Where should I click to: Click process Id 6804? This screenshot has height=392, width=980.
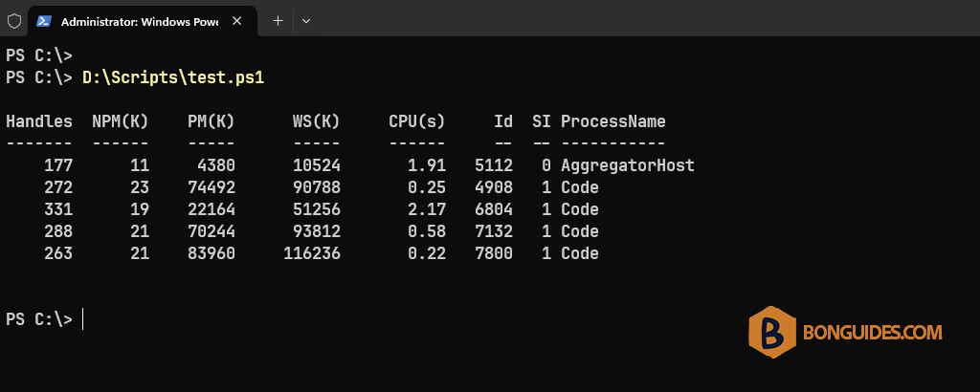point(494,209)
